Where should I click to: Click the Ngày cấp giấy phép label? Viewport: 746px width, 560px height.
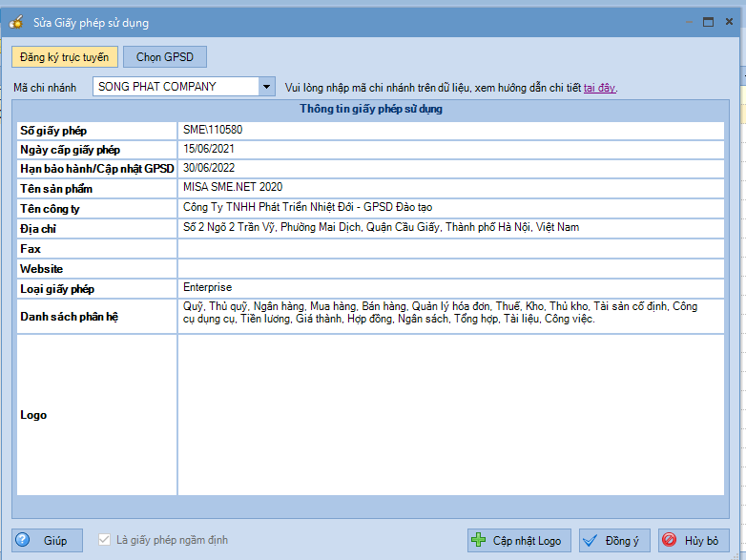[x=70, y=150]
